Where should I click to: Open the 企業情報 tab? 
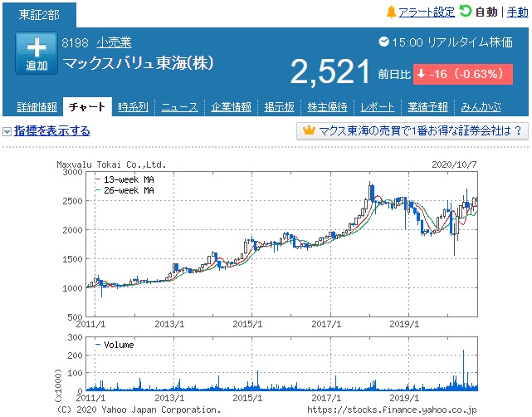(231, 107)
